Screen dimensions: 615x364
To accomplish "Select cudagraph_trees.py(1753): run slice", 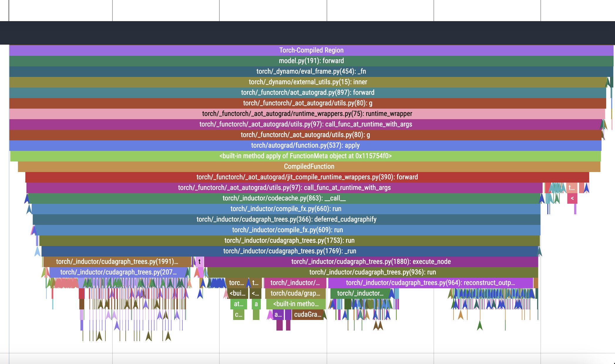I will pyautogui.click(x=289, y=240).
